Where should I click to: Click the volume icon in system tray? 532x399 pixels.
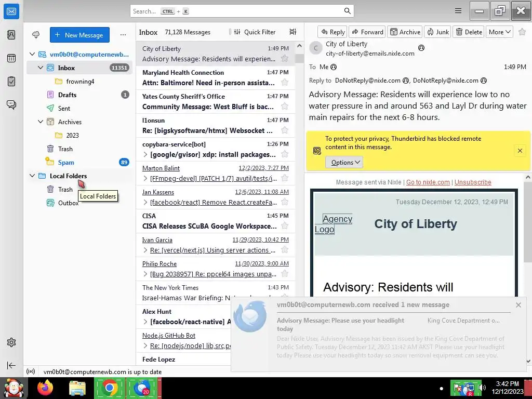tap(482, 388)
